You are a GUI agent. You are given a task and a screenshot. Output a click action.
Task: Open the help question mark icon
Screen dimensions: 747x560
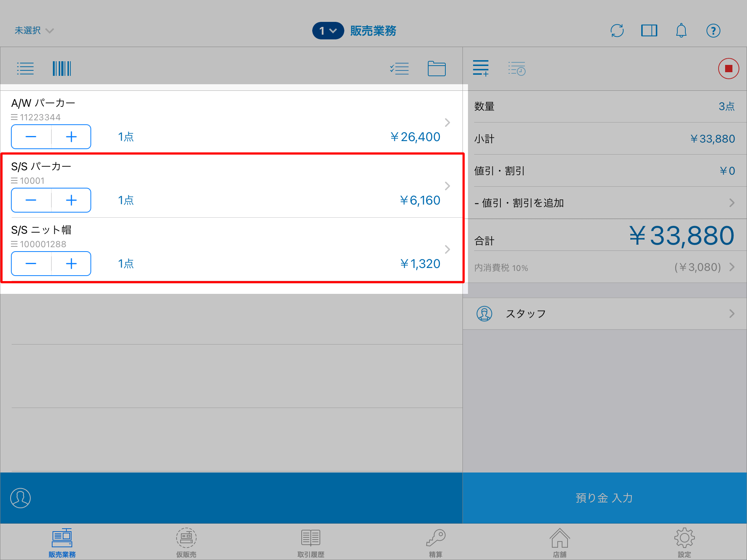point(713,31)
